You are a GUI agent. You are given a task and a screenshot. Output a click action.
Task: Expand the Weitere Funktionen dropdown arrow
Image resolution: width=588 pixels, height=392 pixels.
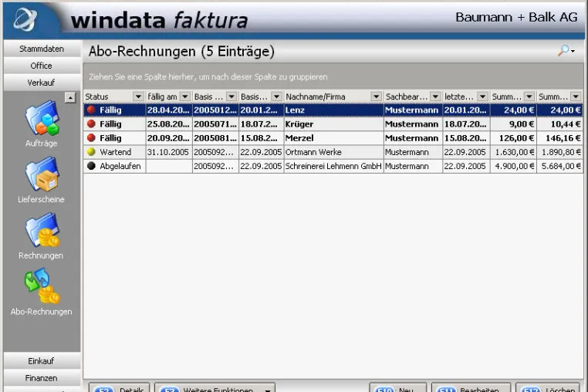pyautogui.click(x=268, y=390)
